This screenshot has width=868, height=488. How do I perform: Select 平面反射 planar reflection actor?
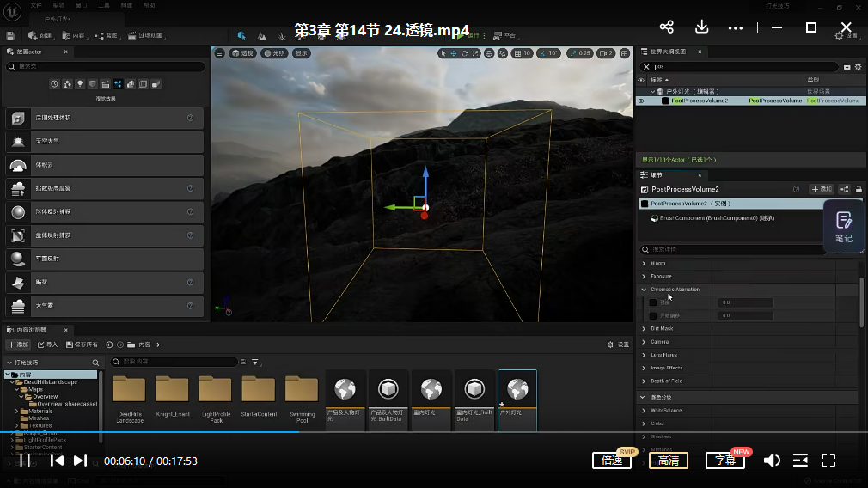click(x=105, y=259)
